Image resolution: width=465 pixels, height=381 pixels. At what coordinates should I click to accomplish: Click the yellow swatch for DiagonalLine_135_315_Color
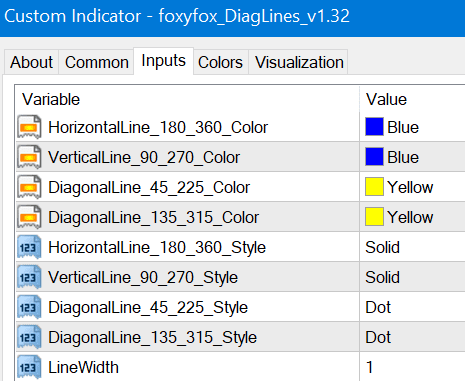374,217
